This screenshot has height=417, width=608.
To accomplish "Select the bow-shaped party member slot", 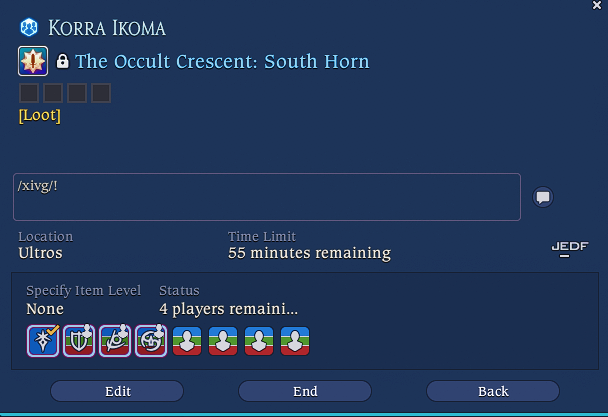I will [115, 341].
